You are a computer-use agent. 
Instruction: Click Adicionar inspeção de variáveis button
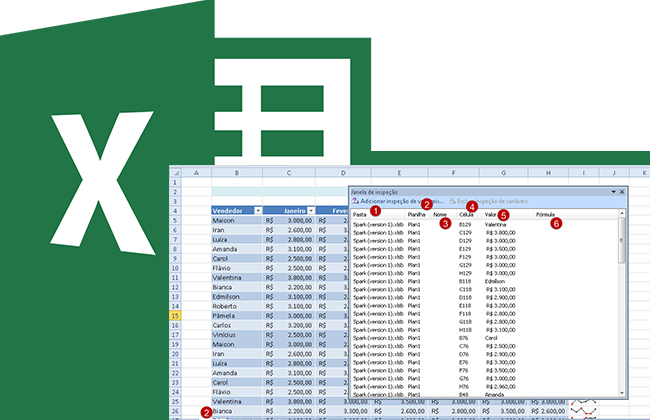[398, 201]
